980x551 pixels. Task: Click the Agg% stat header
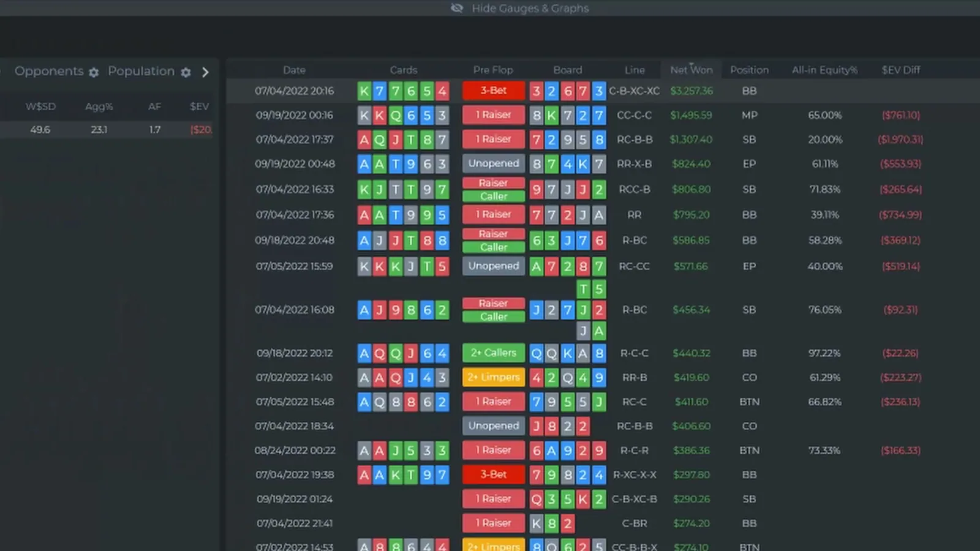click(99, 107)
